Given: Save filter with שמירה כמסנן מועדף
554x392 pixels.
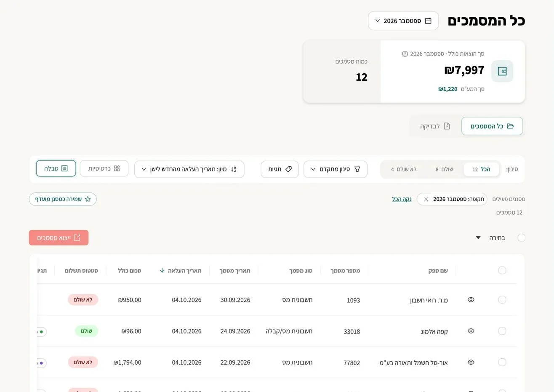Looking at the screenshot, I should tap(63, 199).
